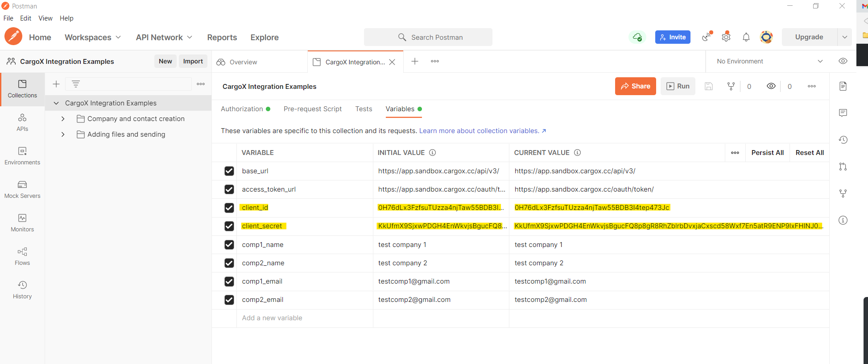Screen dimensions: 868x364
Task: Click the orange Share button
Action: 636,86
